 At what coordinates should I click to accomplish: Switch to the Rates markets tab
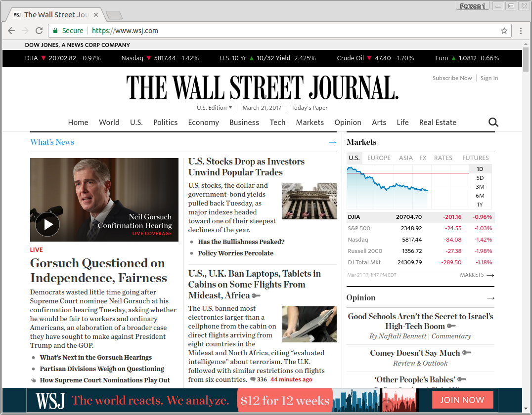pyautogui.click(x=443, y=158)
